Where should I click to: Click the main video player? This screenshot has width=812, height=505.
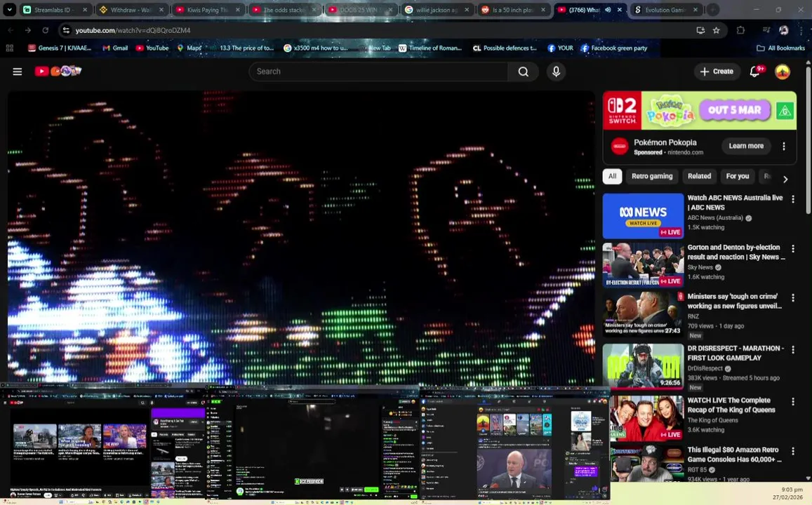point(301,238)
